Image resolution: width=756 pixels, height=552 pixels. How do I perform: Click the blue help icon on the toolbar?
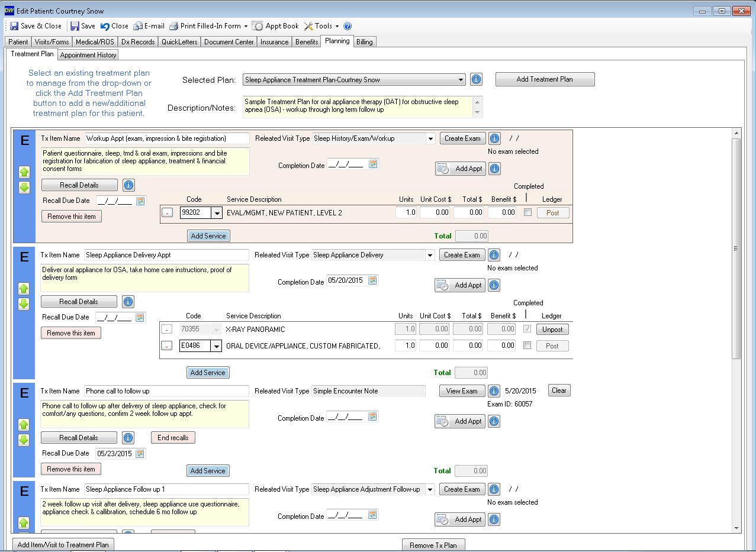(347, 25)
